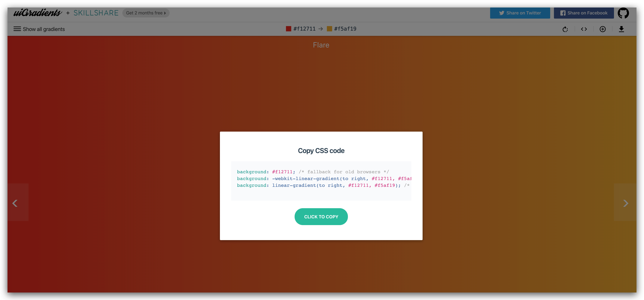Click the Copy CSS code heading

click(321, 151)
